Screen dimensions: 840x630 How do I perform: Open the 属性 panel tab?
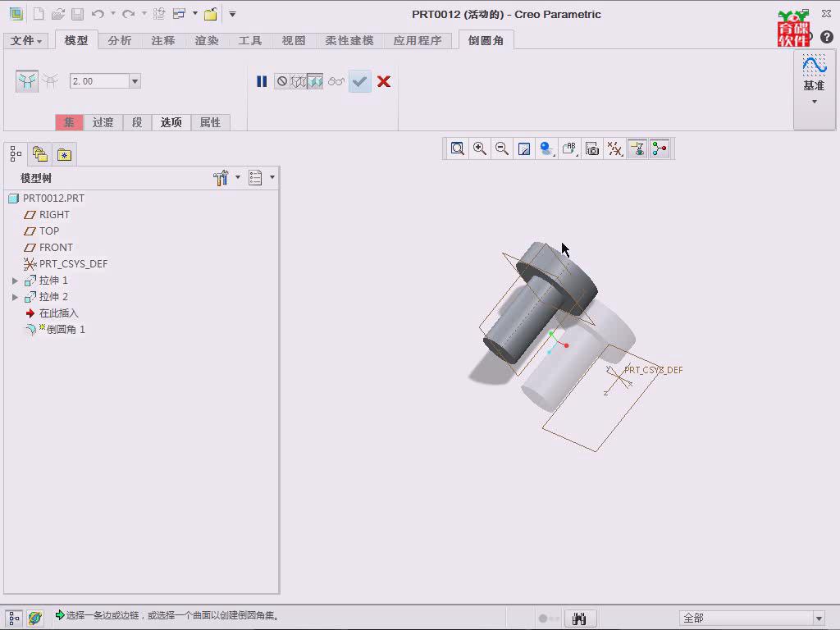pyautogui.click(x=211, y=122)
